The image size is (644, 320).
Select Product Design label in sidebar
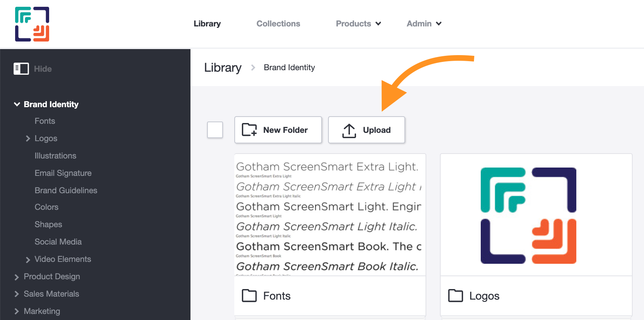pos(52,277)
